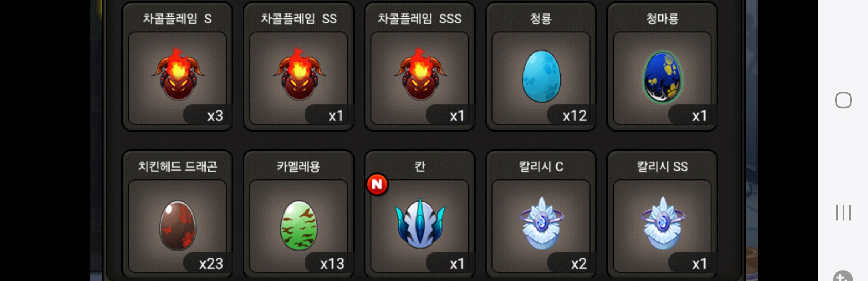Click the red N new badge on 칸
This screenshot has height=281, width=868.
[x=377, y=184]
